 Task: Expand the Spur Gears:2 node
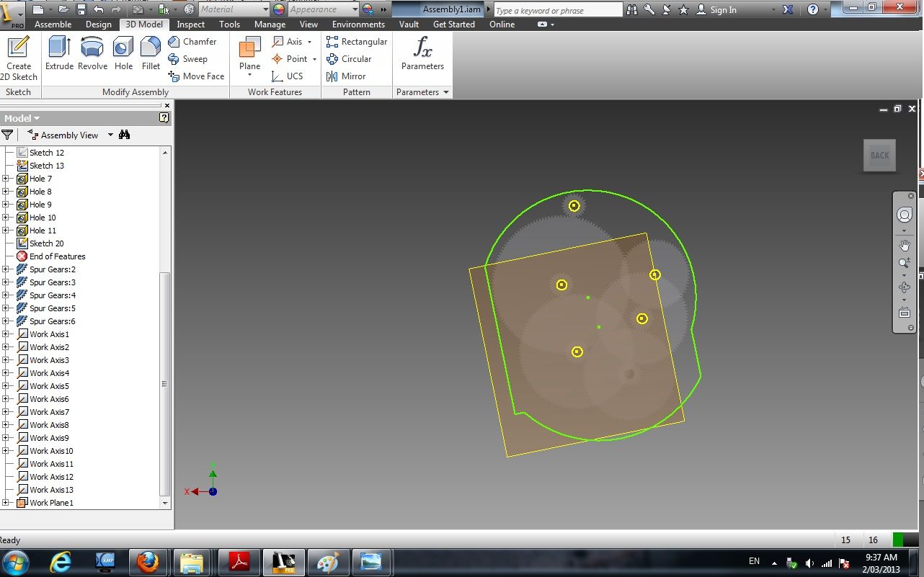[6, 269]
